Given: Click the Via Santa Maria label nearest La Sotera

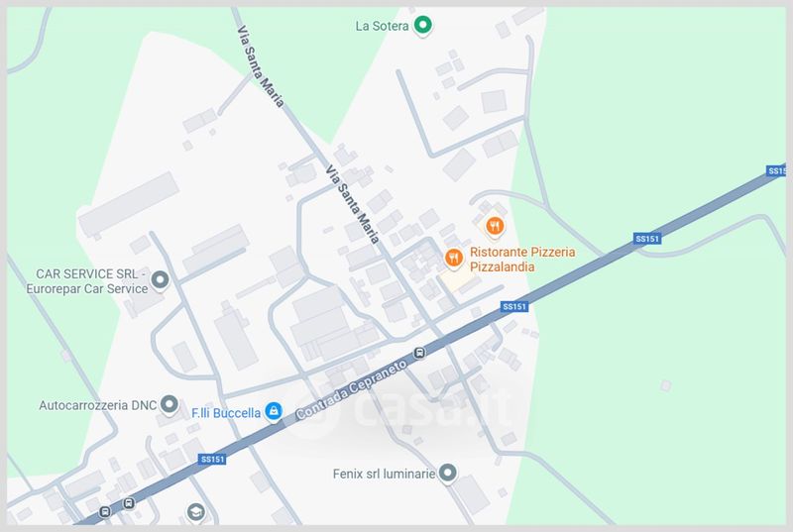Looking at the screenshot, I should coord(260,66).
